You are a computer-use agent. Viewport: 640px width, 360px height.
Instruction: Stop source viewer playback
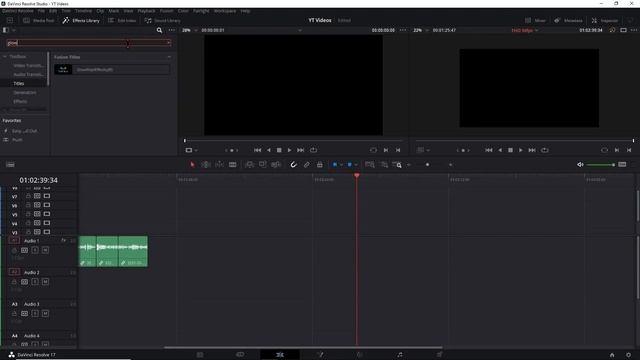point(279,150)
